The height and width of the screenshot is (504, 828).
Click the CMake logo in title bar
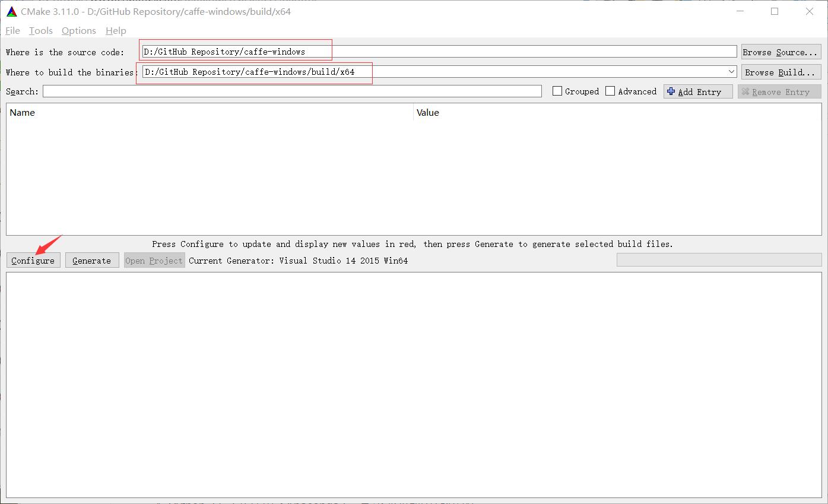click(x=11, y=11)
